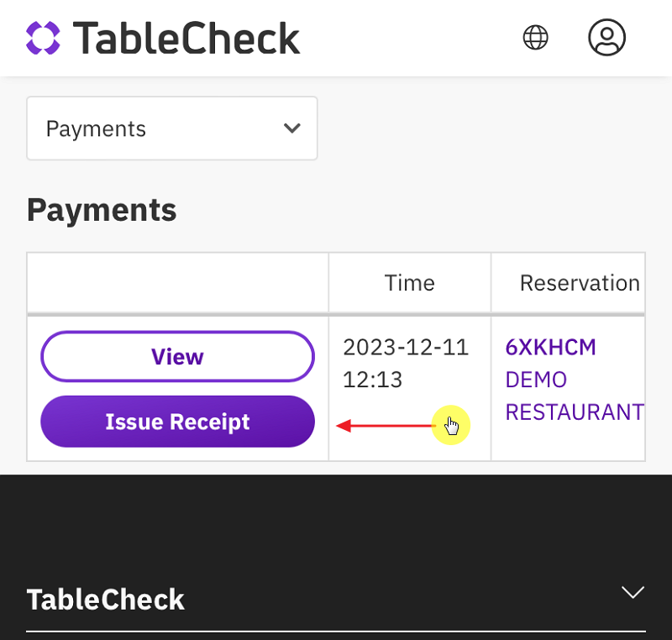Click the chevron arrow in Payments dropdown
Screen dimensions: 672x640
291,129
